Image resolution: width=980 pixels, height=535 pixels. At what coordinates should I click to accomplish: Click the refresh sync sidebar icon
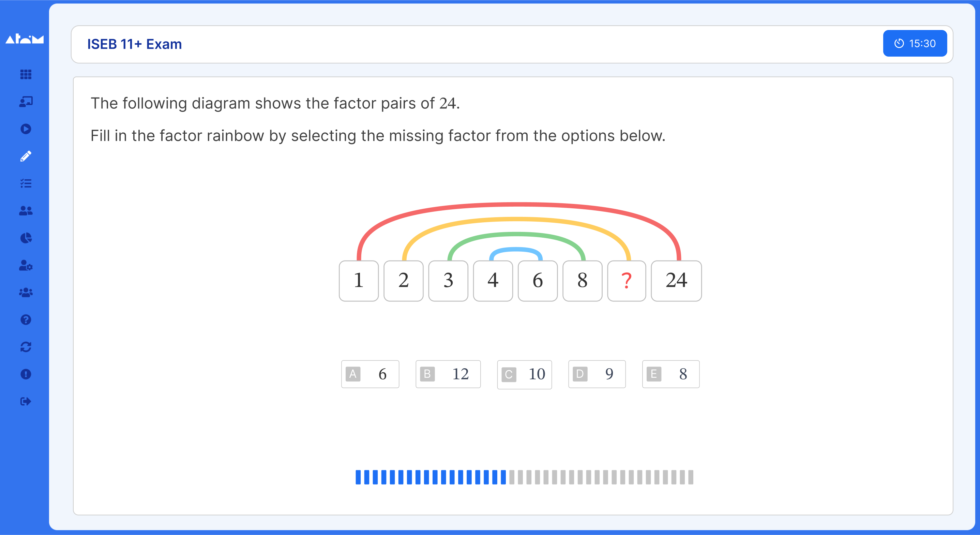click(26, 347)
